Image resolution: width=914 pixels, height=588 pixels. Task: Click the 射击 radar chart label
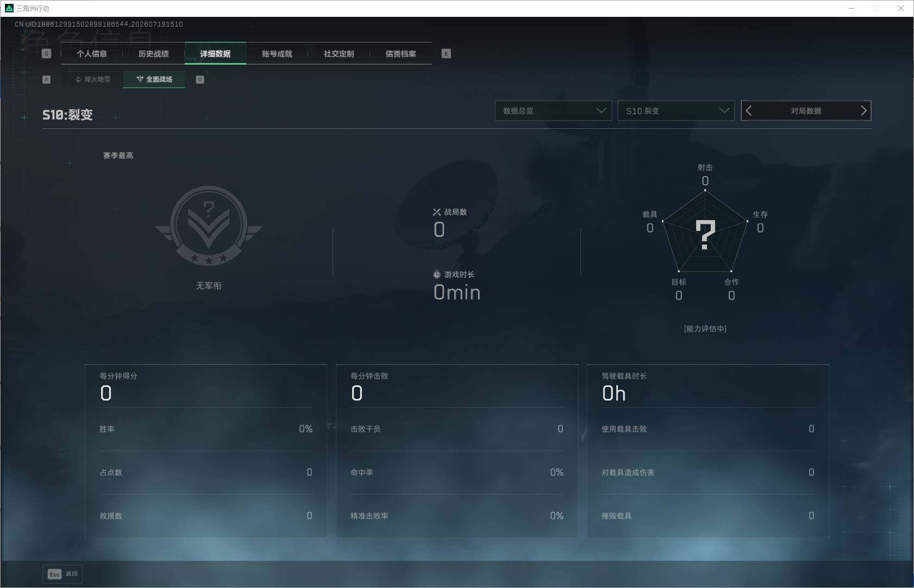[x=705, y=167]
